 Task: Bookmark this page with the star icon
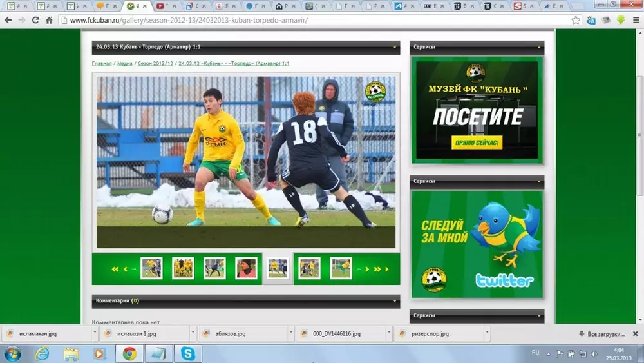pyautogui.click(x=576, y=20)
